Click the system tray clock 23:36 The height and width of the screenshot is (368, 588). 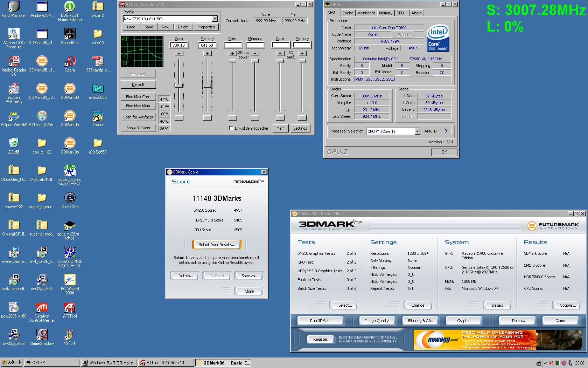[x=580, y=363]
